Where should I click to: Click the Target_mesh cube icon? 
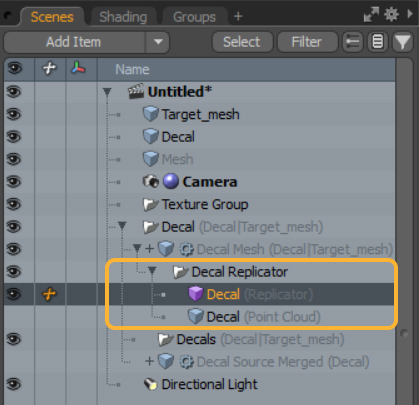click(151, 114)
